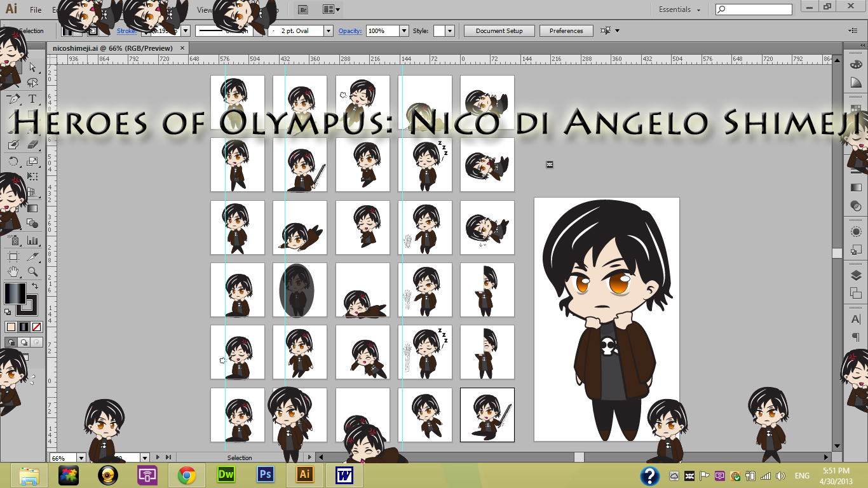Image resolution: width=868 pixels, height=488 pixels.
Task: Go to the next artboard
Action: click(x=159, y=457)
